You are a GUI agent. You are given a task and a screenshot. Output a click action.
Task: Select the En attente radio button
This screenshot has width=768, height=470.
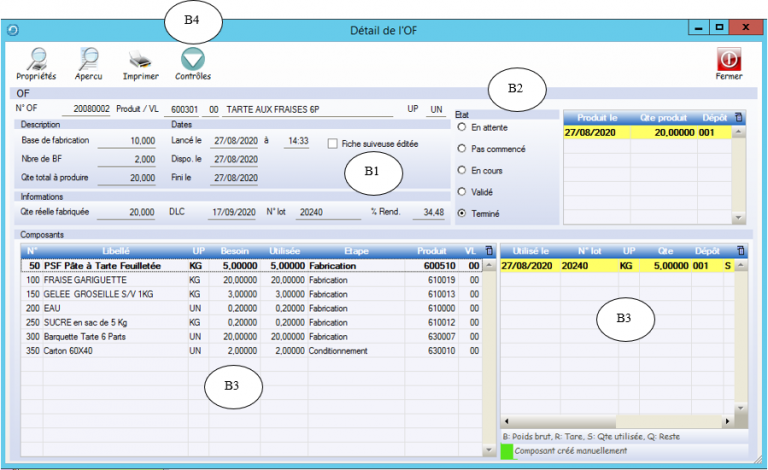[x=461, y=128]
